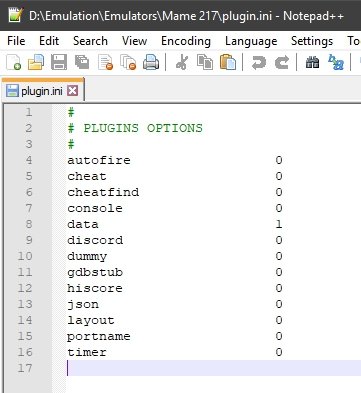Place cursor on the data line value

(279, 224)
